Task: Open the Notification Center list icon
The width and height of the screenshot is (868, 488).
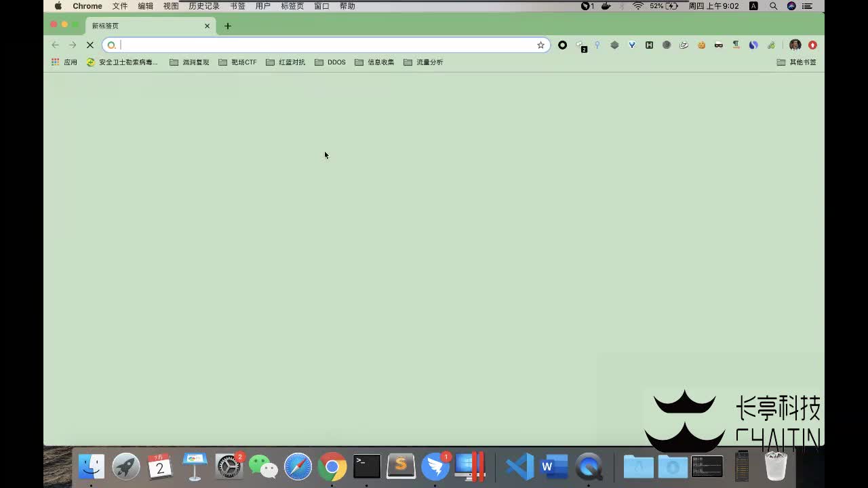Action: pos(807,6)
